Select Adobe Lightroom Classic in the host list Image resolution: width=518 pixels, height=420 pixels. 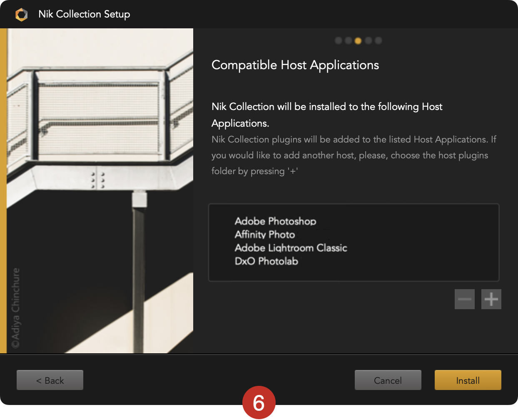291,248
